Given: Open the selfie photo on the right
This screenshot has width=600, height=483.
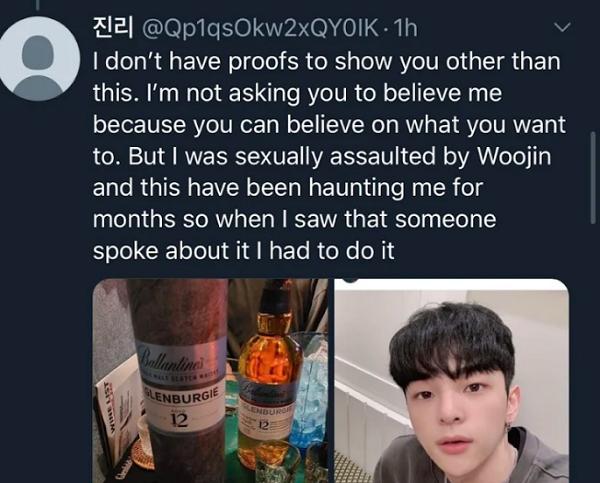Looking at the screenshot, I should pyautogui.click(x=452, y=381).
